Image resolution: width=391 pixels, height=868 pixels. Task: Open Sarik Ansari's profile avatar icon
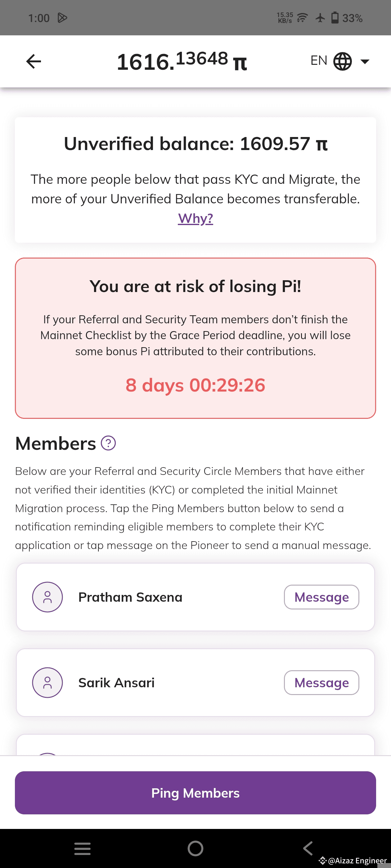click(47, 683)
